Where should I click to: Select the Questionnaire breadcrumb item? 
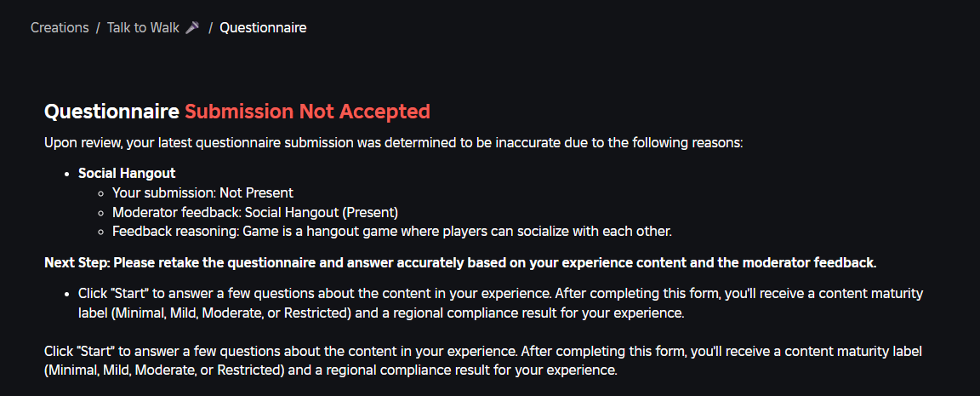pos(263,27)
